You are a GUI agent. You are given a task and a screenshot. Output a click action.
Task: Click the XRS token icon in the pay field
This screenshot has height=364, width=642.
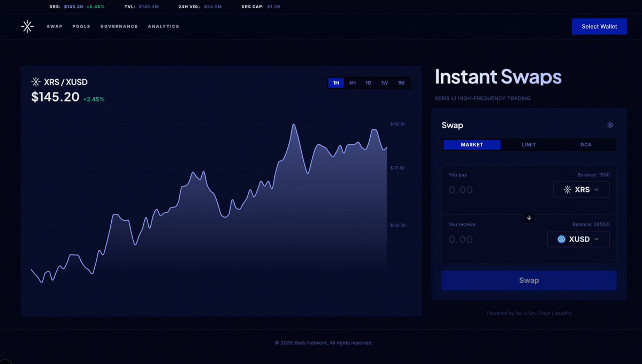click(x=566, y=189)
